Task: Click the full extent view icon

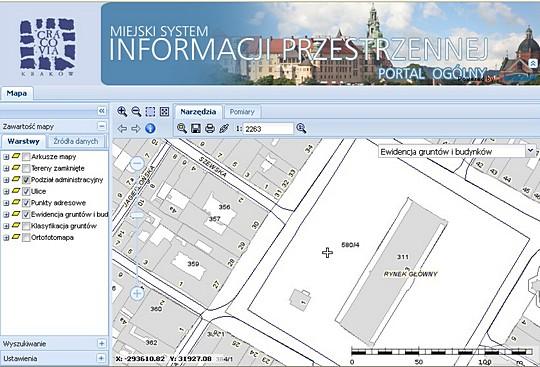Action: tap(164, 112)
